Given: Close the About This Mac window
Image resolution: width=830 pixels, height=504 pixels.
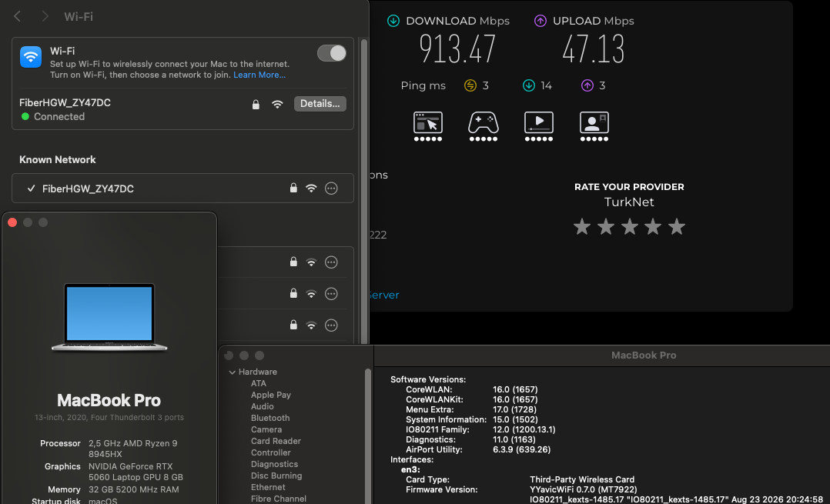Looking at the screenshot, I should click(x=12, y=222).
